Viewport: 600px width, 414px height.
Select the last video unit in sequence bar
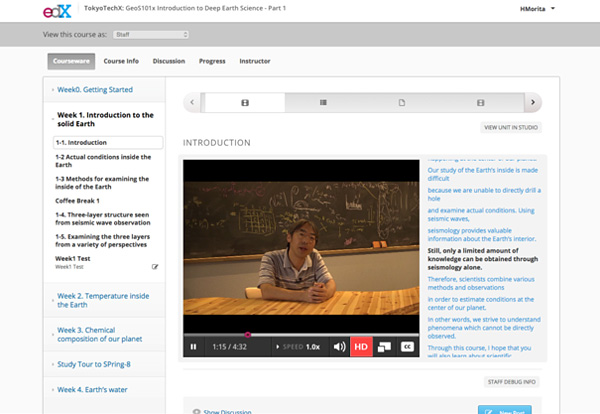coord(481,102)
